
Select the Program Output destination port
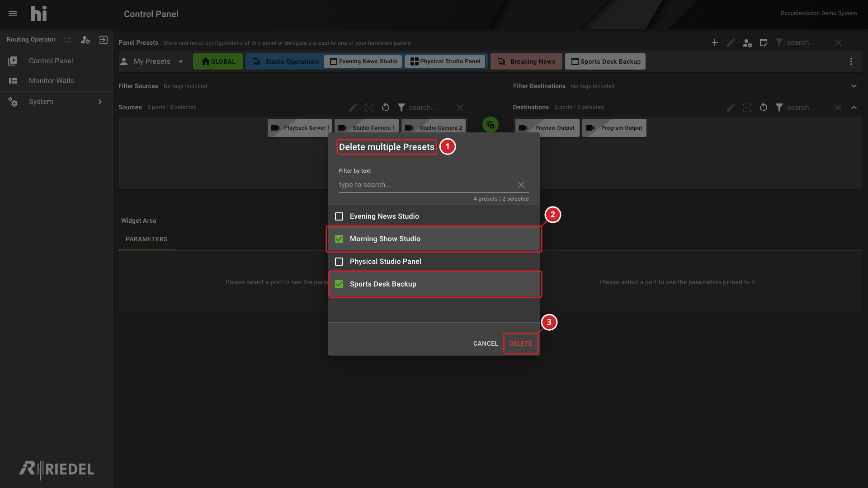614,128
